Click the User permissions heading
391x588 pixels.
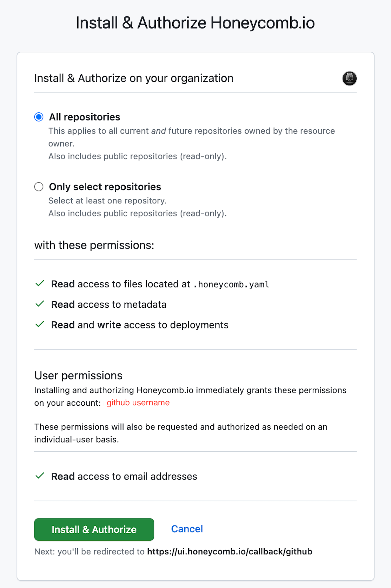[78, 375]
